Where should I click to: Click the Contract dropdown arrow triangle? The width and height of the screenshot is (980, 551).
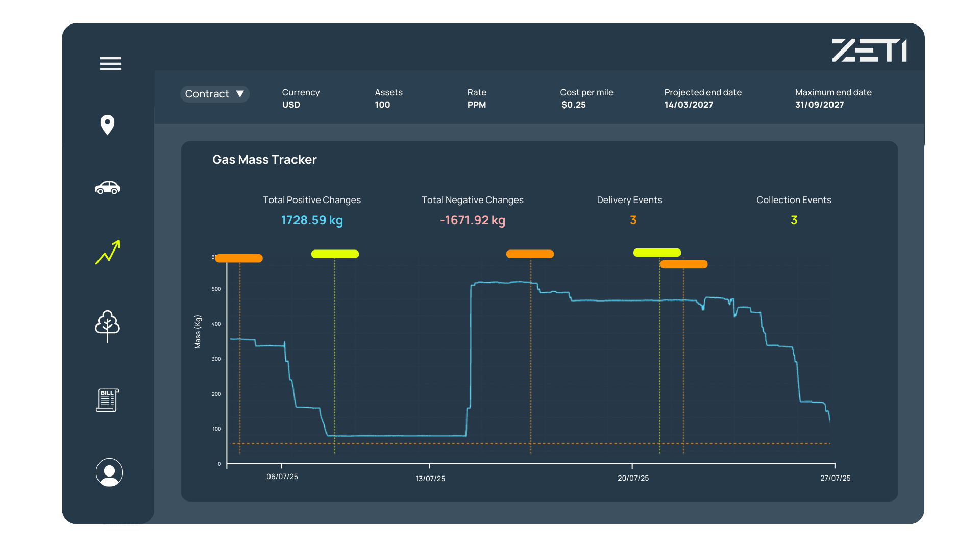pos(240,94)
